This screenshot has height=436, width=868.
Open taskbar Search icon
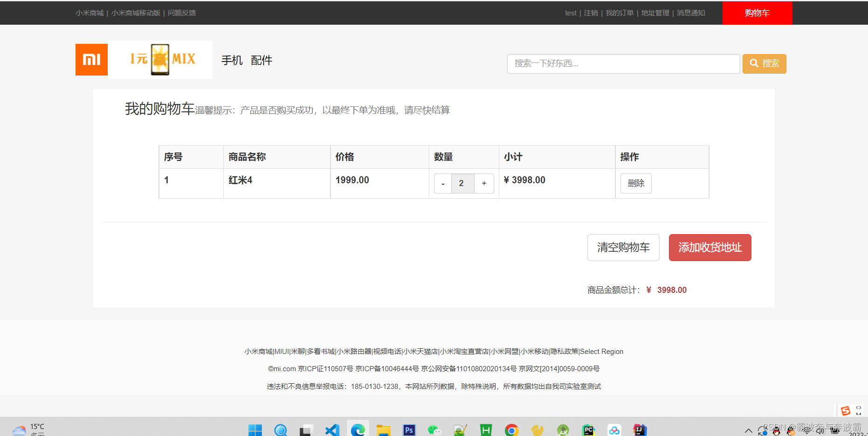click(281, 430)
